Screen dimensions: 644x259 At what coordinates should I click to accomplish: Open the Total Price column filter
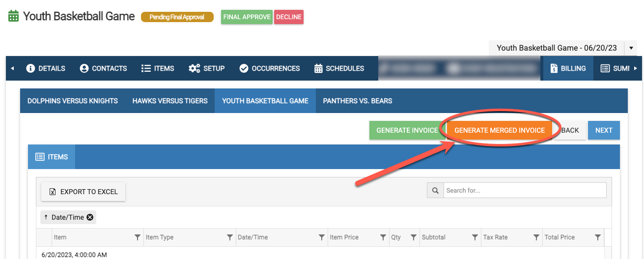coord(597,237)
